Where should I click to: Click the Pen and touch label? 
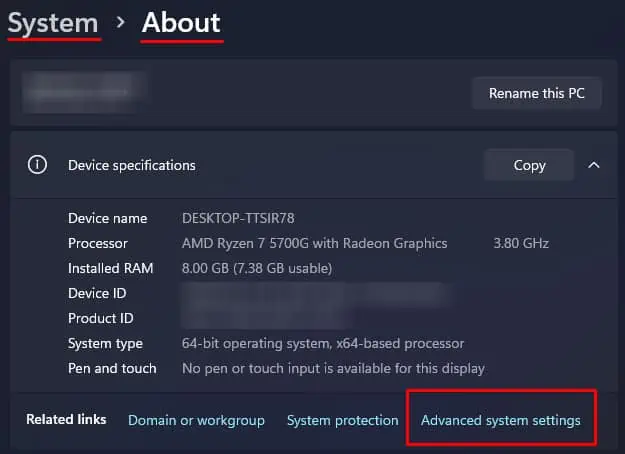(x=112, y=368)
